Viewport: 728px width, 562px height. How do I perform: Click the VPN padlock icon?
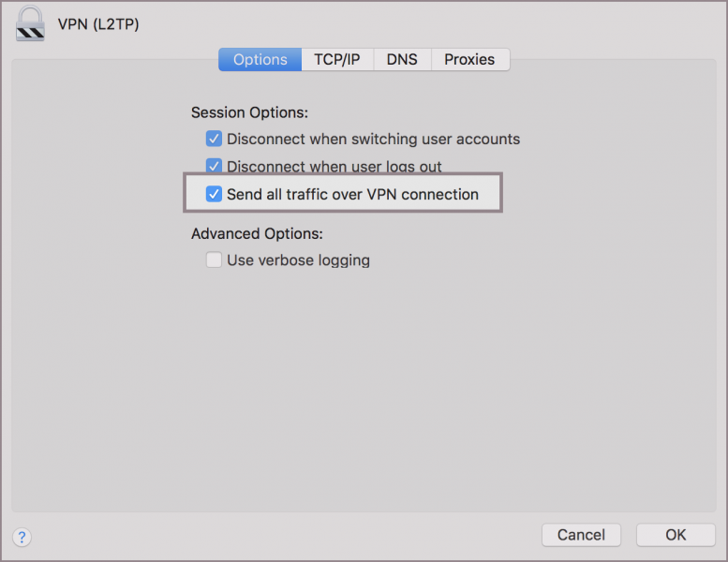[30, 24]
